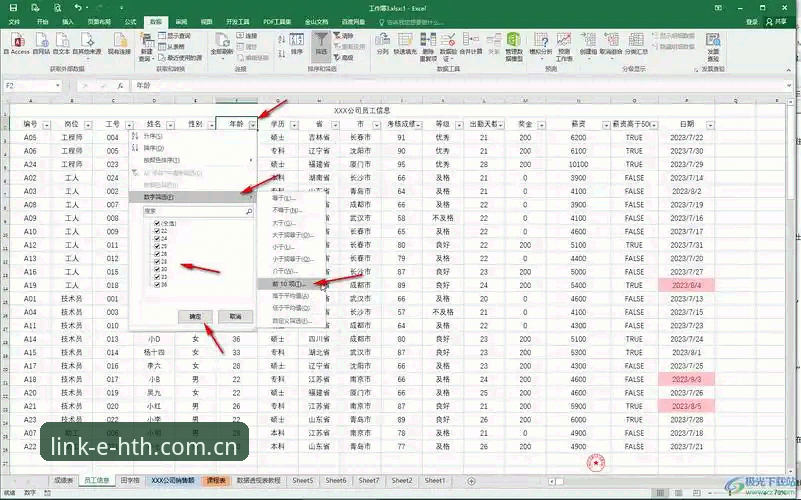Uncheck the value 30 checkbox in filter list
This screenshot has width=801, height=500.
tap(157, 269)
